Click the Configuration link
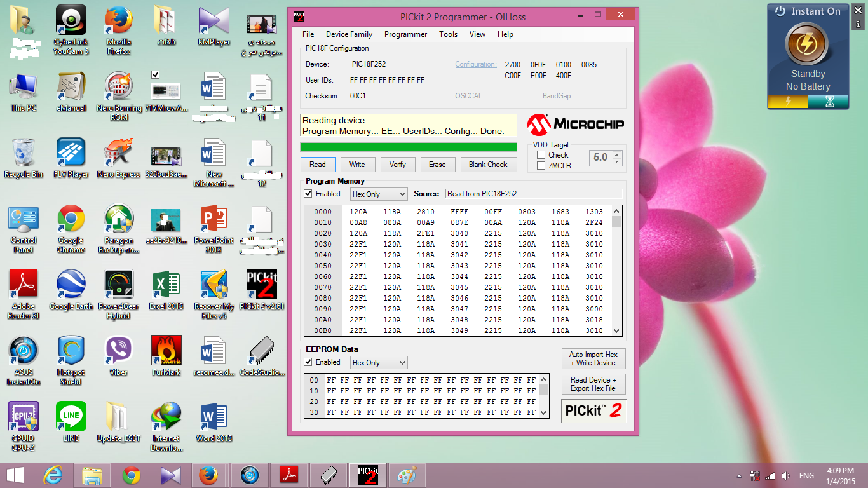Screen dimensions: 868x488 tap(476, 64)
